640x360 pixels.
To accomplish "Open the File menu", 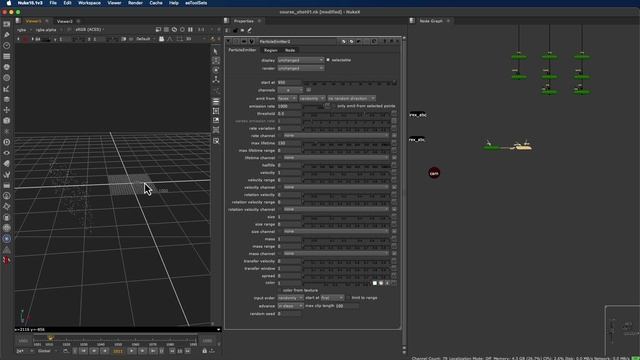I will coord(53,3).
